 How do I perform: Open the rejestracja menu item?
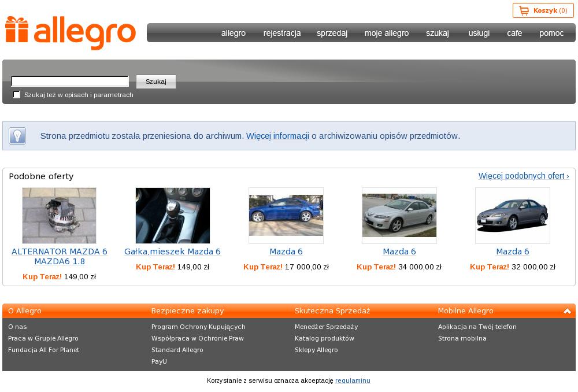point(282,33)
